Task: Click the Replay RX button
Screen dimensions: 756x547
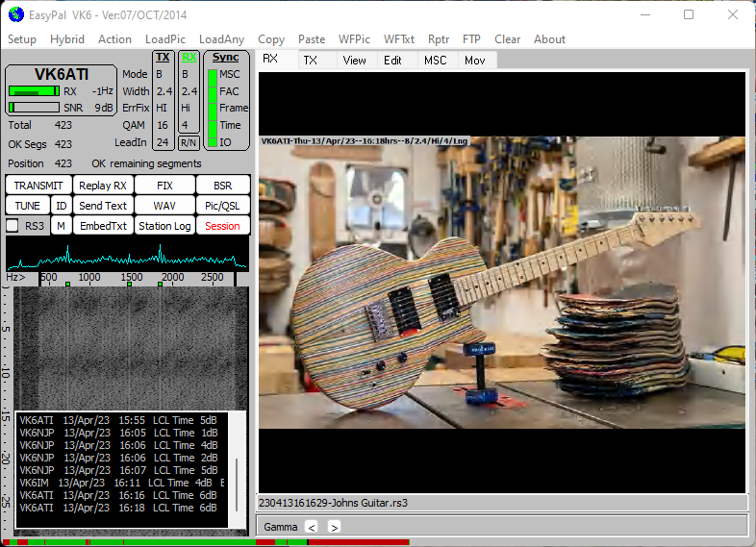Action: point(103,186)
